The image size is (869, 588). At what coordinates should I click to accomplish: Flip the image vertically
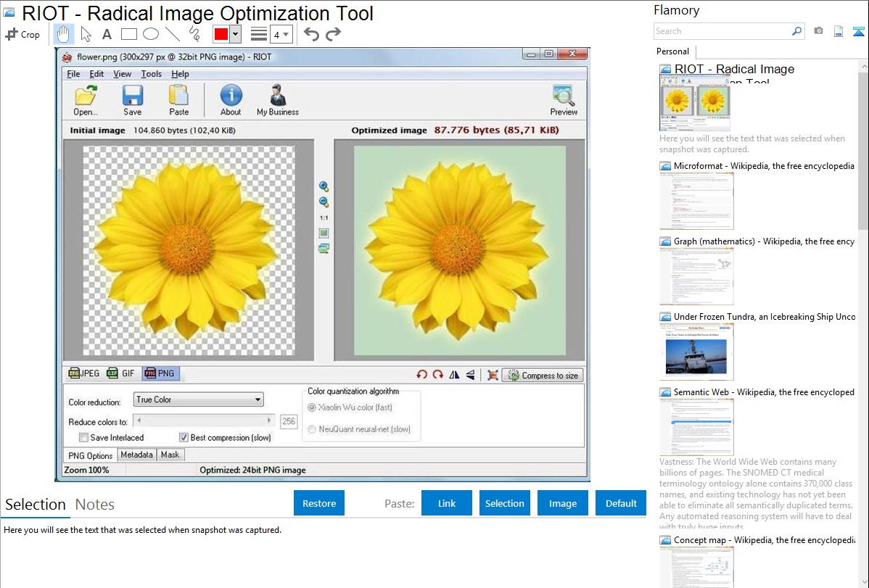point(471,375)
